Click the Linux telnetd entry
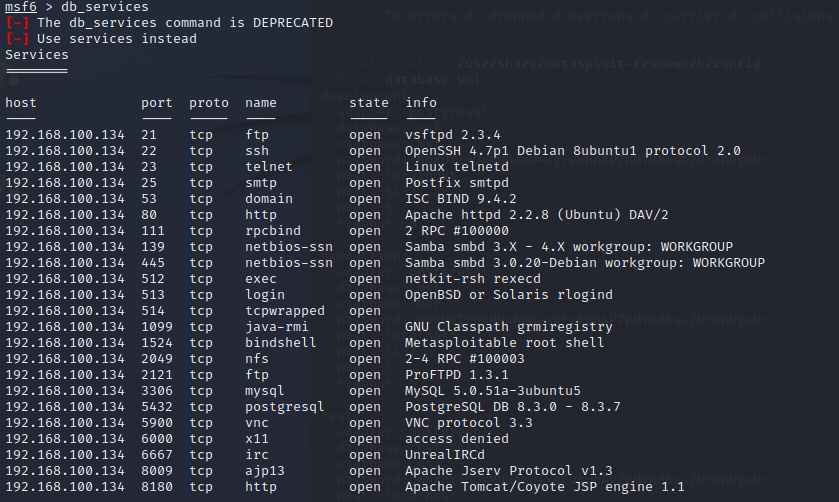This screenshot has height=502, width=839. click(x=457, y=167)
